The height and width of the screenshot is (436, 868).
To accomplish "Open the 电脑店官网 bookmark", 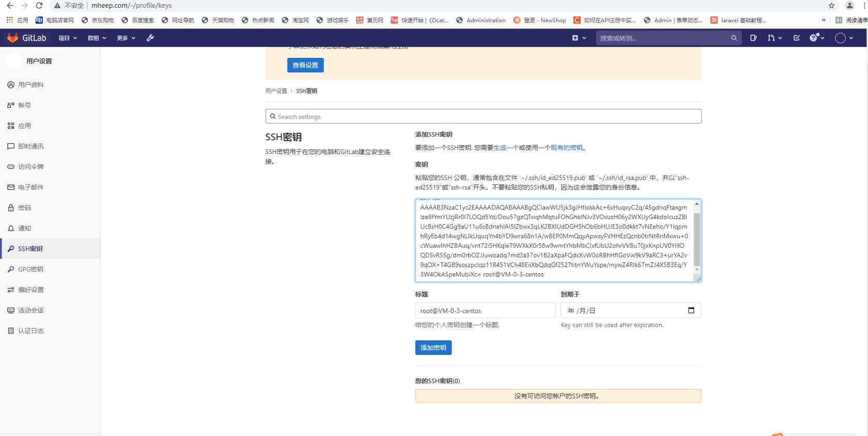I will click(x=55, y=20).
